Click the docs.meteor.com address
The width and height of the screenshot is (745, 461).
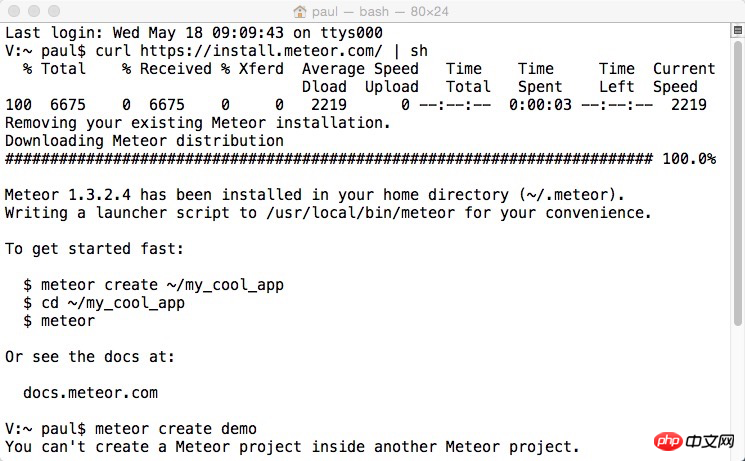coord(90,393)
